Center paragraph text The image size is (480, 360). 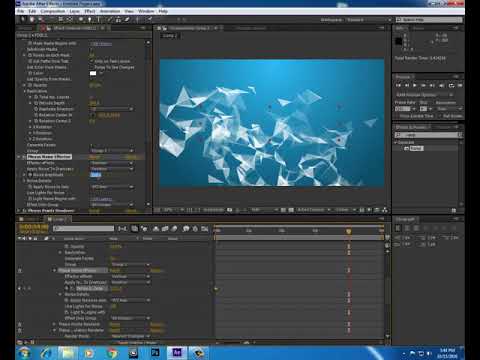[407, 228]
